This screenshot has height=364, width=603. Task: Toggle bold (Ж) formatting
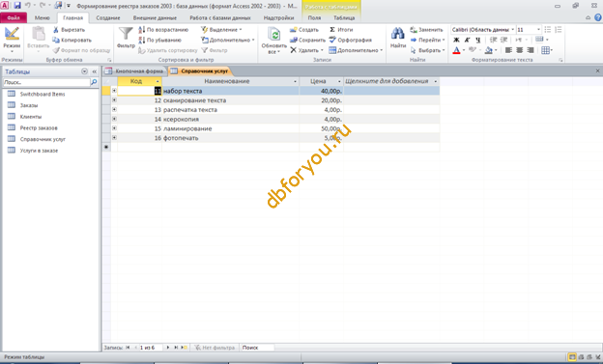(x=456, y=40)
